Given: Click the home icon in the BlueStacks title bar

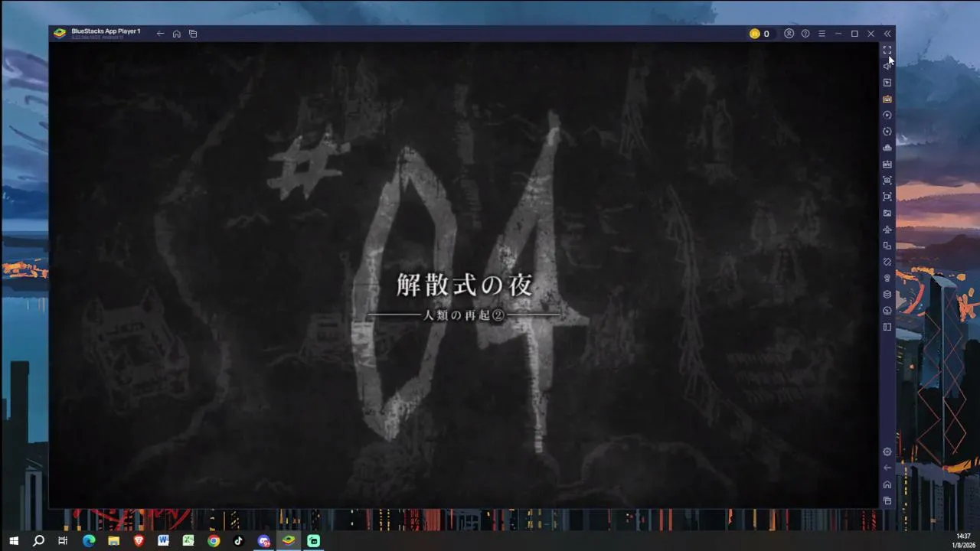Looking at the screenshot, I should pyautogui.click(x=176, y=34).
